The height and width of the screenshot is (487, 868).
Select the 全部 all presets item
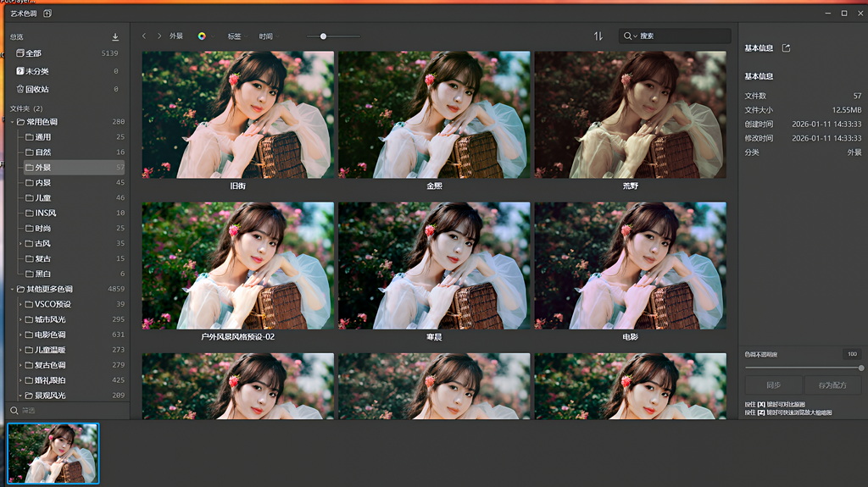click(x=33, y=53)
